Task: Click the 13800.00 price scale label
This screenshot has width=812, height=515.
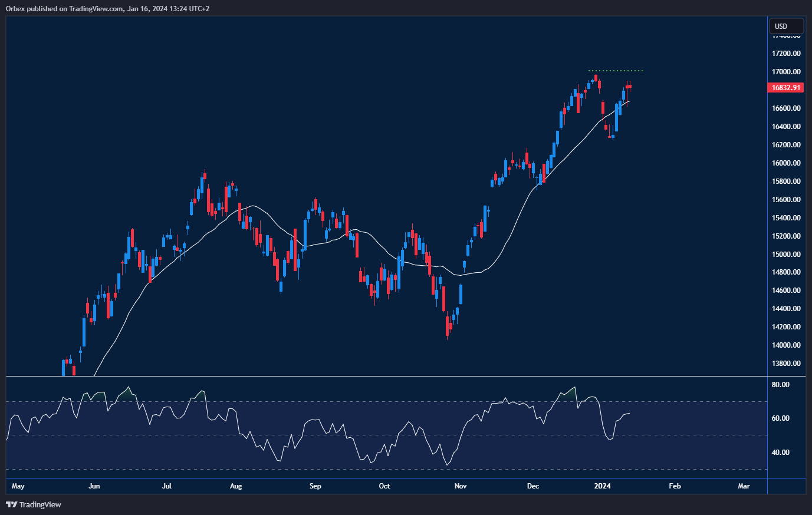Action: tap(786, 364)
